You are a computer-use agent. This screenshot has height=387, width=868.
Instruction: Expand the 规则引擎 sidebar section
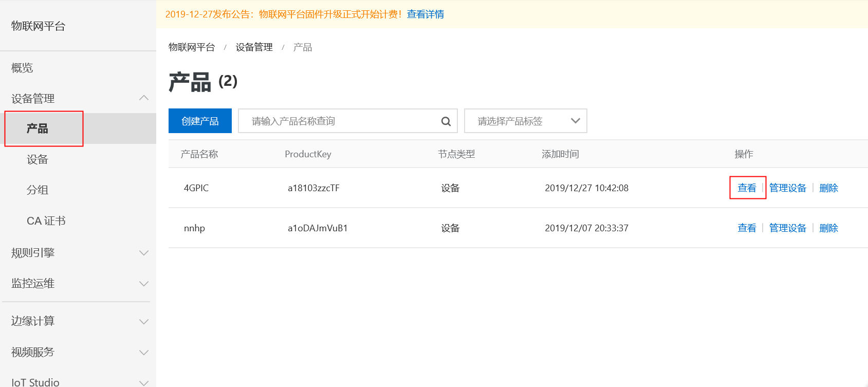pyautogui.click(x=144, y=253)
